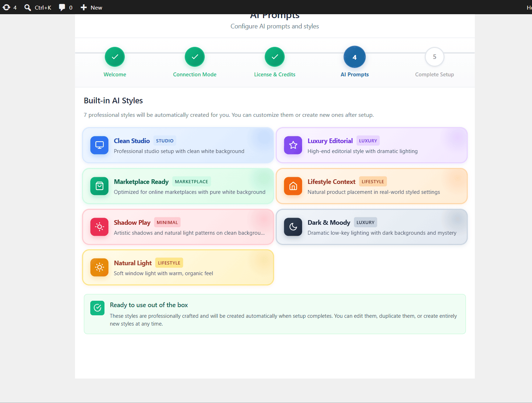Click the green check icon beside Ready to use
This screenshot has height=403, width=532.
click(x=97, y=308)
